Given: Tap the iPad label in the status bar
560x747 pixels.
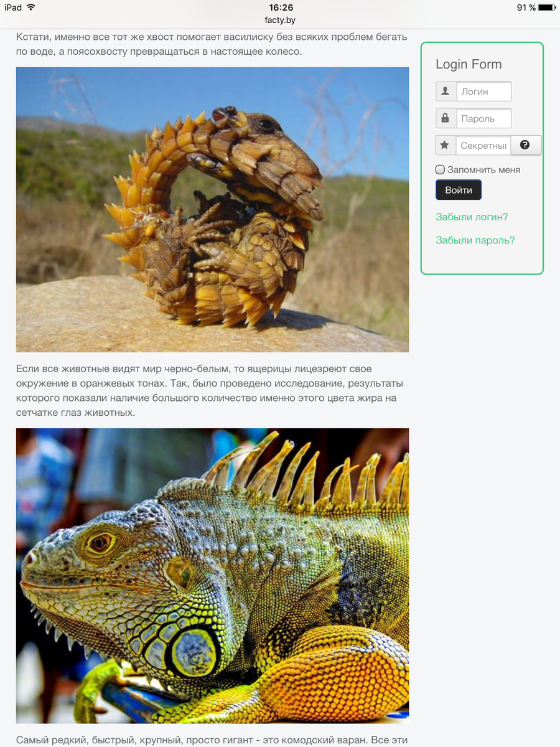Looking at the screenshot, I should [13, 7].
